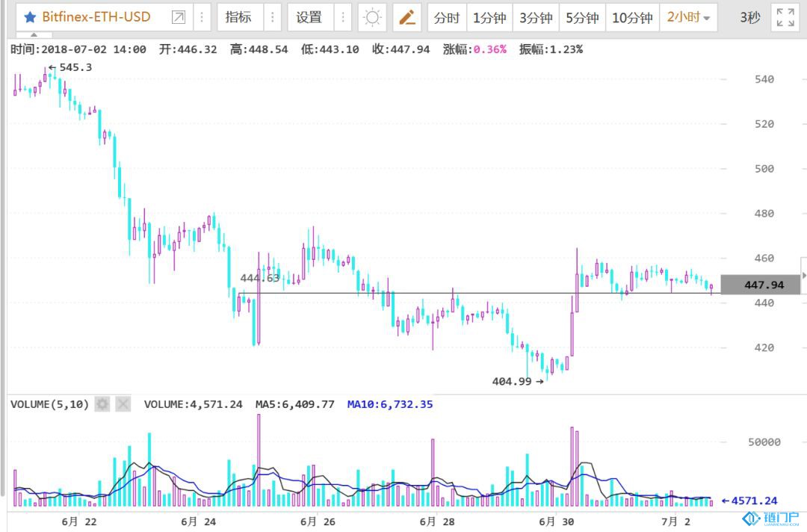Click the 涨幅 0.36% value
The height and width of the screenshot is (532, 807).
[490, 49]
